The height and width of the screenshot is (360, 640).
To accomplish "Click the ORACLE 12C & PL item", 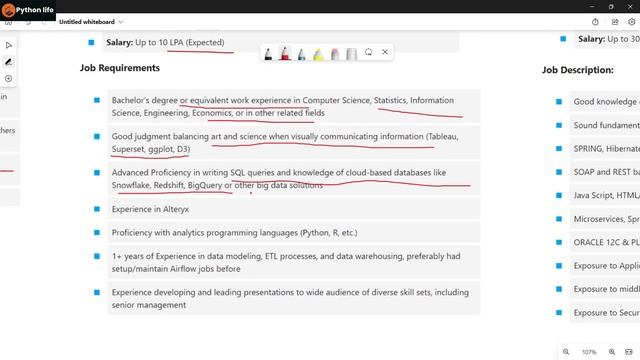I will pos(607,242).
